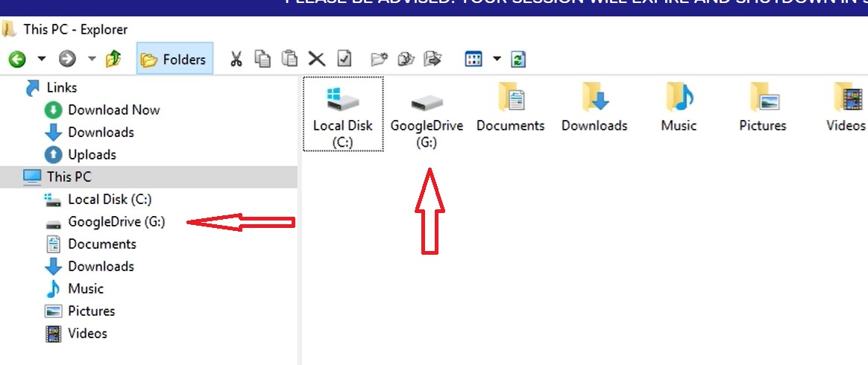868x365 pixels.
Task: Click the Delete X icon
Action: point(317,59)
